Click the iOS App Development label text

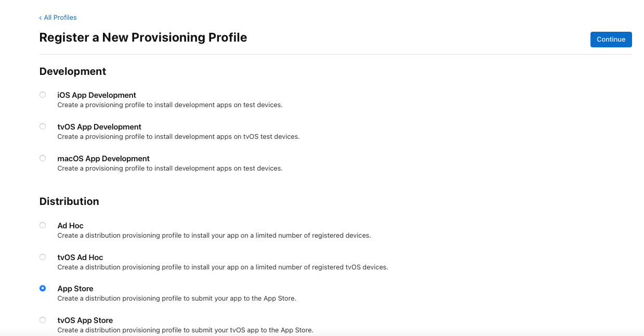point(97,95)
